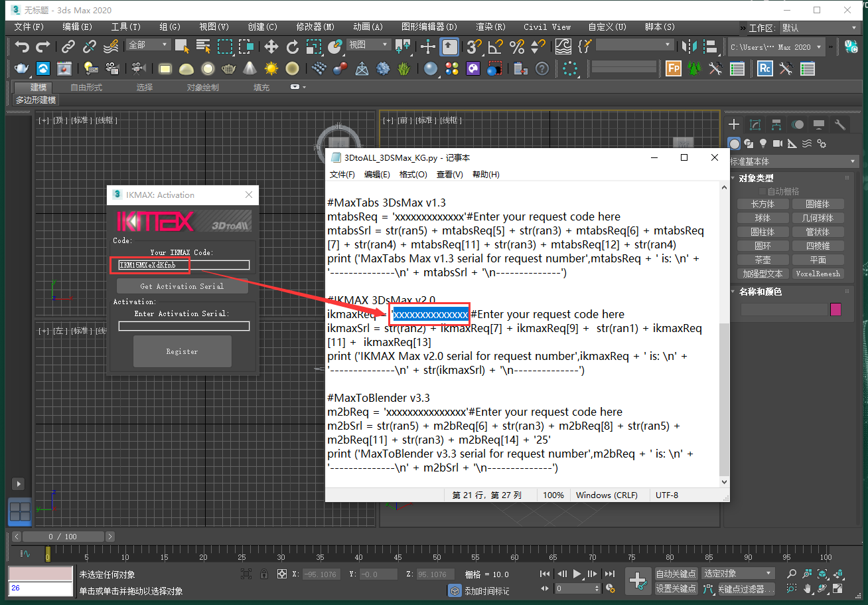868x605 pixels.
Task: Click the Forest Pack FP icon
Action: pyautogui.click(x=674, y=68)
